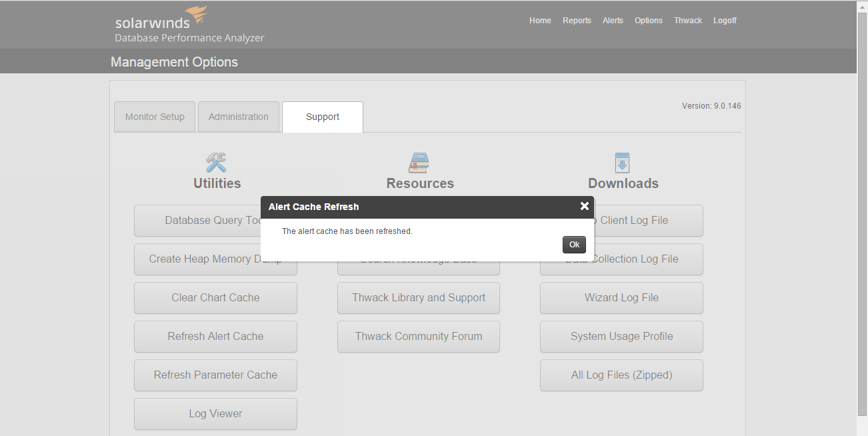Open the Administration tab
Screen dimensions: 868x436
tap(239, 117)
